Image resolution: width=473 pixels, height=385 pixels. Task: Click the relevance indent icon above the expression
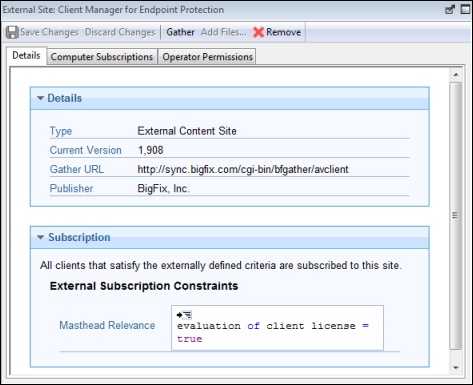[184, 315]
